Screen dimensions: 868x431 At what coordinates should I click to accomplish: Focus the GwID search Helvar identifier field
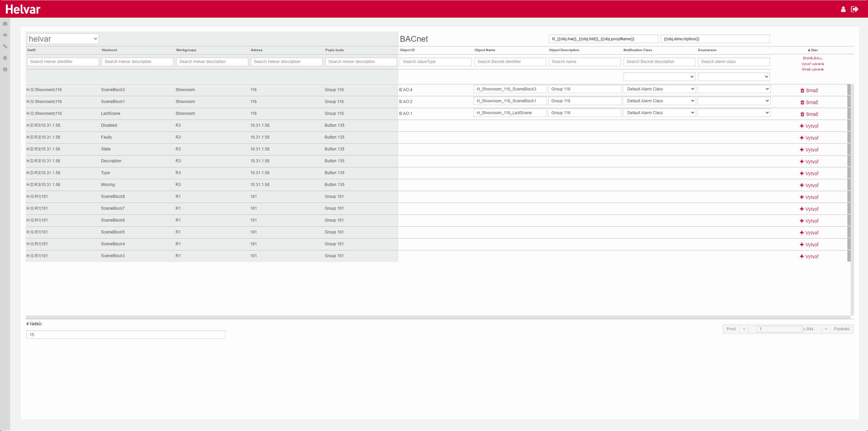pyautogui.click(x=63, y=62)
